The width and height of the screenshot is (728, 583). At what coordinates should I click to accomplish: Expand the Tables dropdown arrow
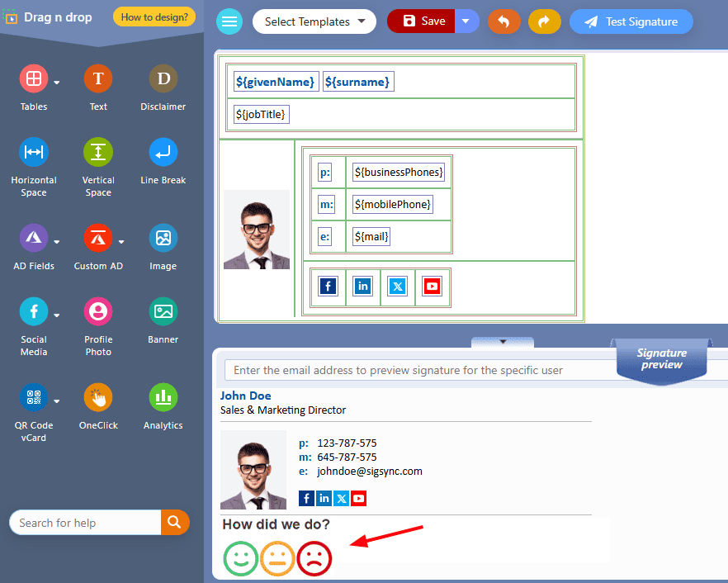click(x=57, y=83)
